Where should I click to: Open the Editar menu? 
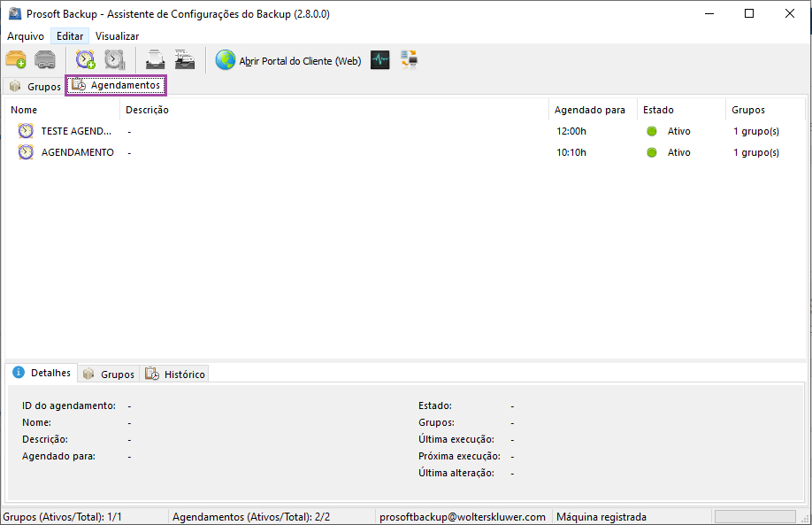coord(70,36)
